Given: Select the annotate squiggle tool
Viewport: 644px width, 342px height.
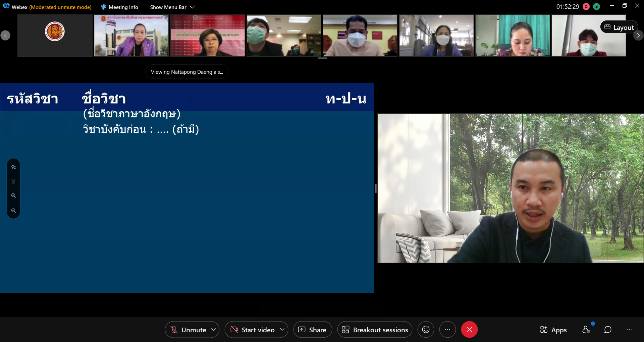Looking at the screenshot, I should [13, 167].
